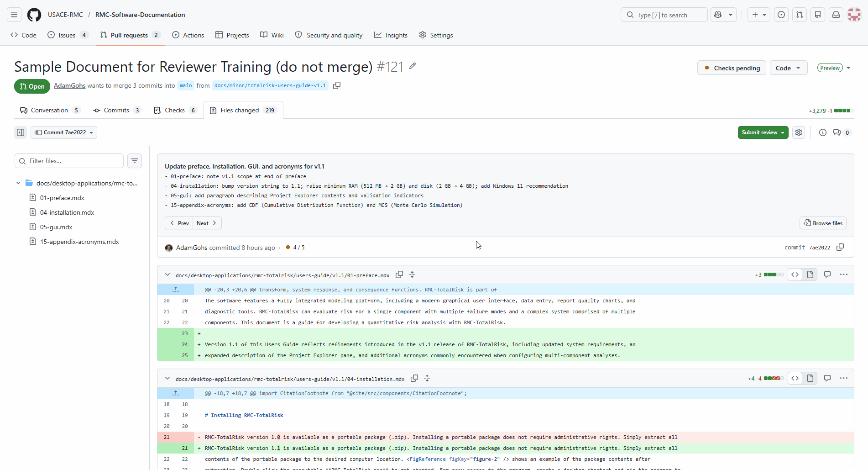
Task: Open more options for 01-preface.mdx
Action: [844, 275]
